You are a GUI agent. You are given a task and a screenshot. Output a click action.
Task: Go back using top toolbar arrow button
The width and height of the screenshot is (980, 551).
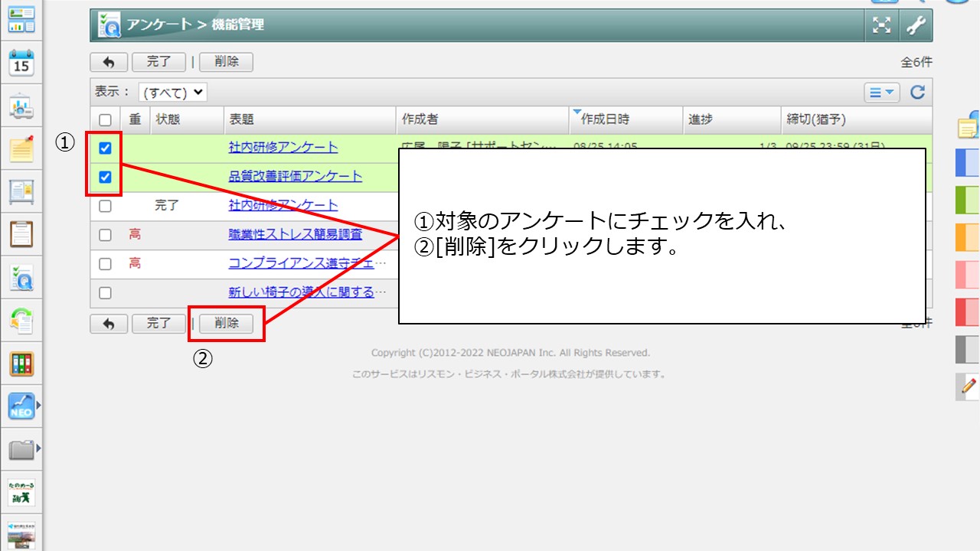109,63
